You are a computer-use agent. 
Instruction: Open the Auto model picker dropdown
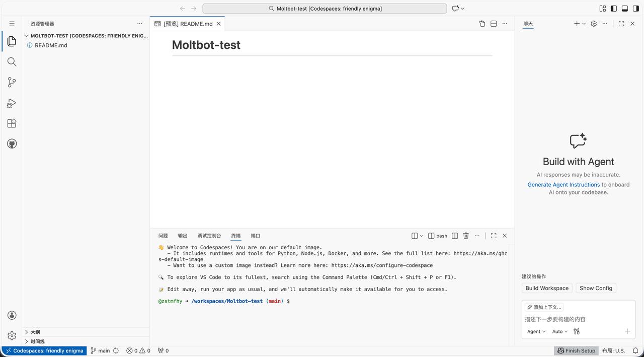(x=559, y=331)
